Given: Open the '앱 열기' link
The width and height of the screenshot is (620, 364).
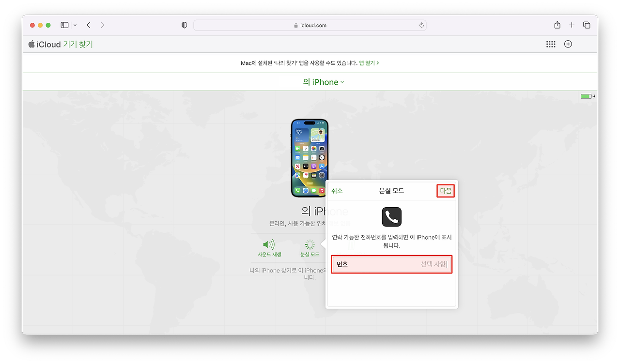Looking at the screenshot, I should (369, 63).
